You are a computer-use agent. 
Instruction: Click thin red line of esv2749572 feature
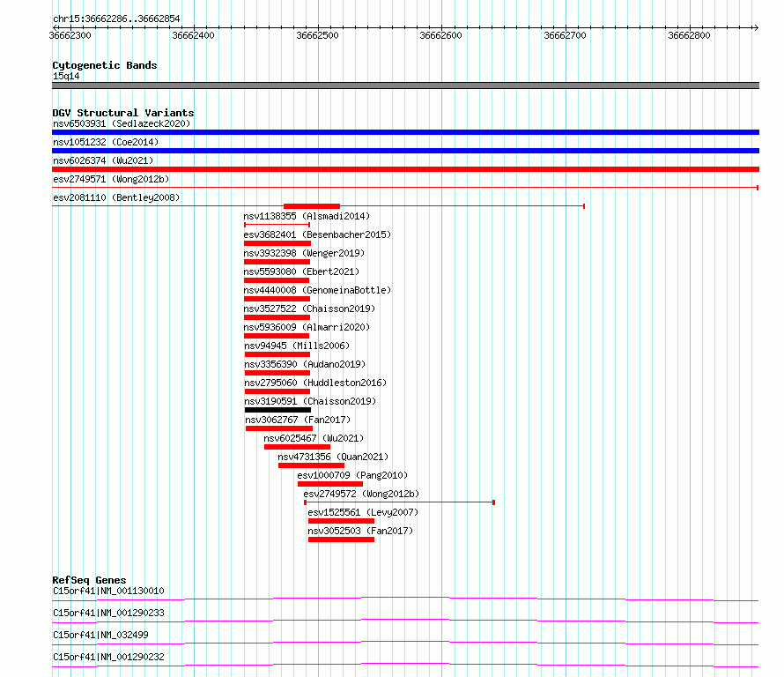(x=400, y=502)
